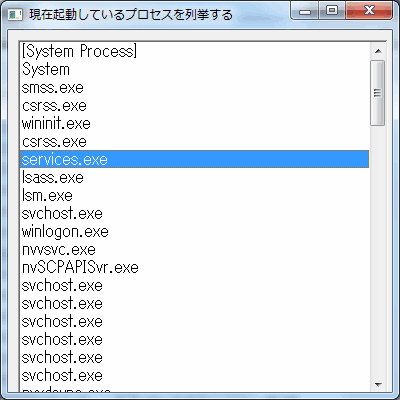Select wininit.exe in the process list
The image size is (400, 400).
tap(195, 124)
